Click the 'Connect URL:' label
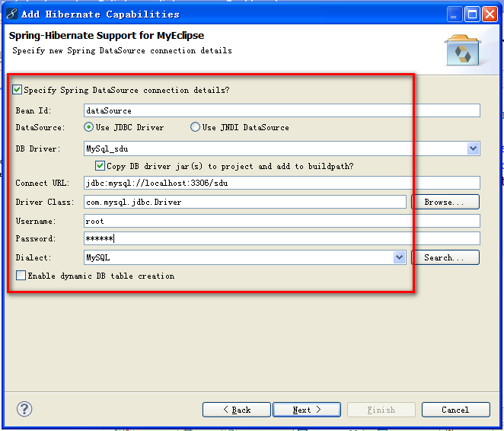504x431 pixels. click(43, 183)
